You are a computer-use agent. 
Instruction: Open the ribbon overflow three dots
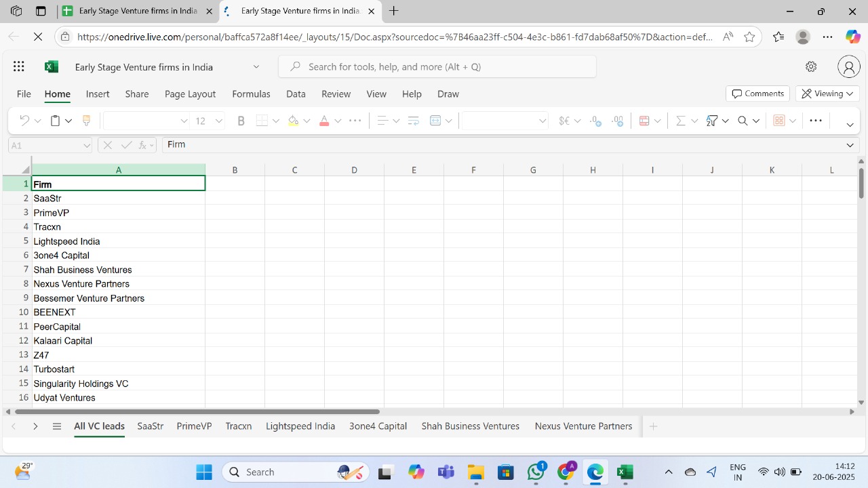coord(816,121)
